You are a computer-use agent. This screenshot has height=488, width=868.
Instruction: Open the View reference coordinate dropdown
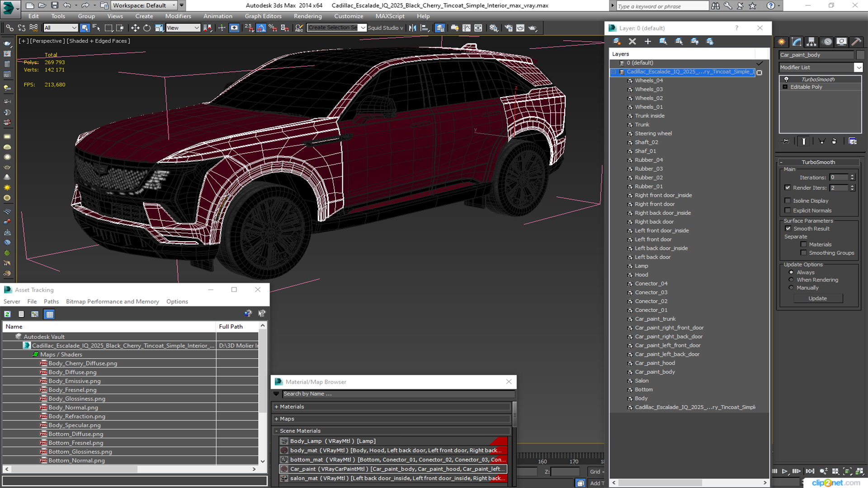183,28
